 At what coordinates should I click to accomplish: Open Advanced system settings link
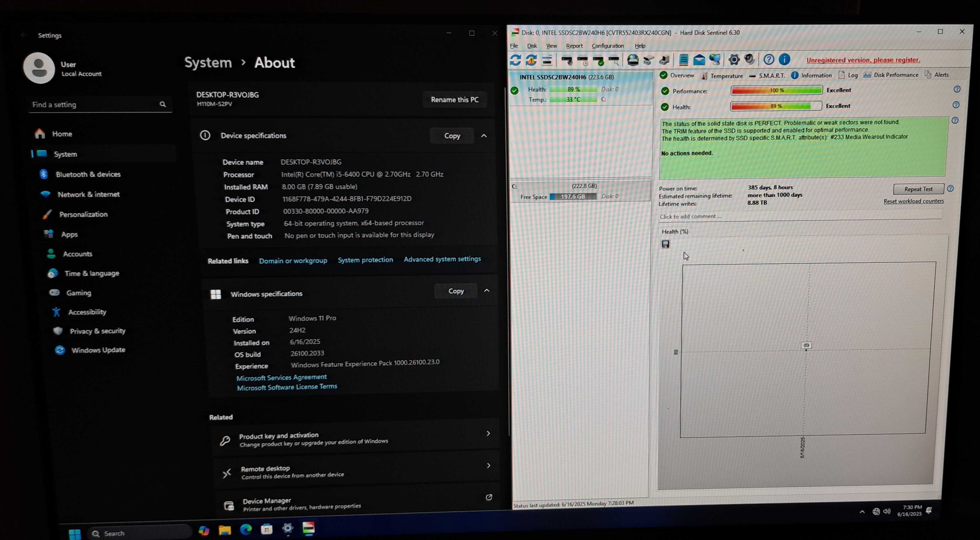pyautogui.click(x=442, y=259)
